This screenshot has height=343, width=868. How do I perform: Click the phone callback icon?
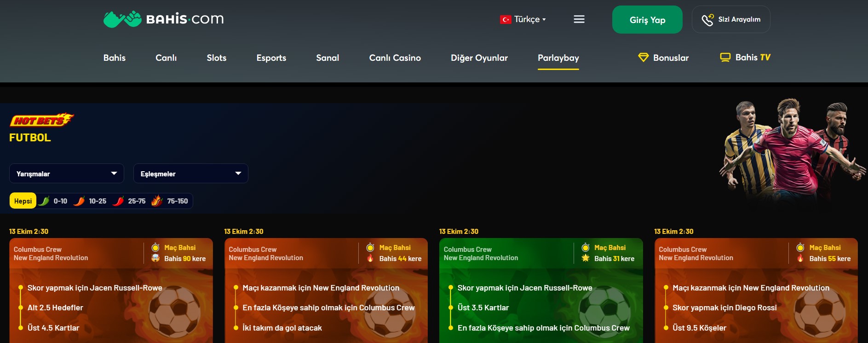[x=707, y=20]
